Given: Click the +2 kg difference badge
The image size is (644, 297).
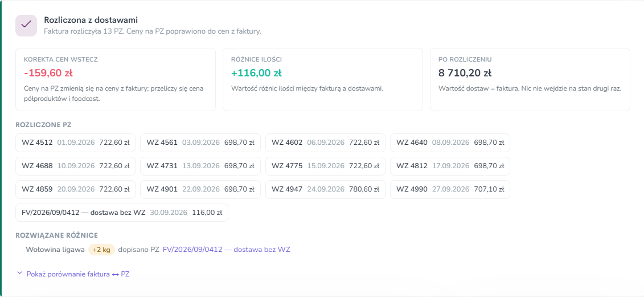Looking at the screenshot, I should click(101, 250).
